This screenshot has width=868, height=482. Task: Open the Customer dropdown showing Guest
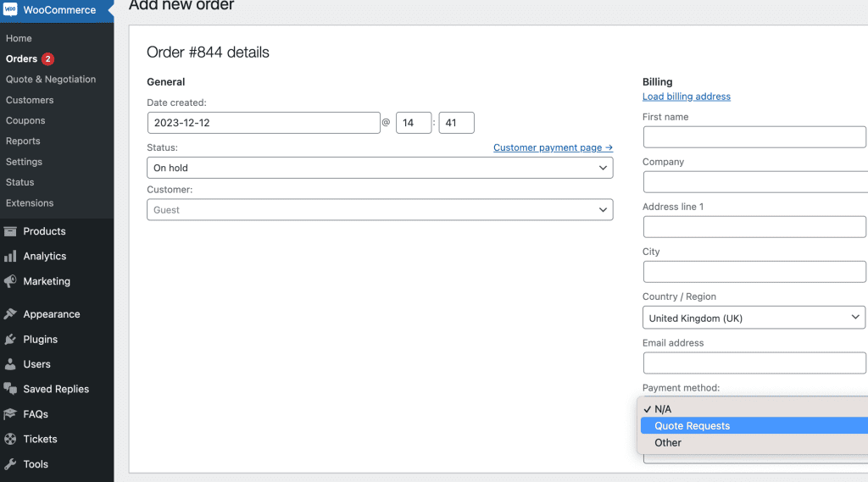(x=380, y=210)
